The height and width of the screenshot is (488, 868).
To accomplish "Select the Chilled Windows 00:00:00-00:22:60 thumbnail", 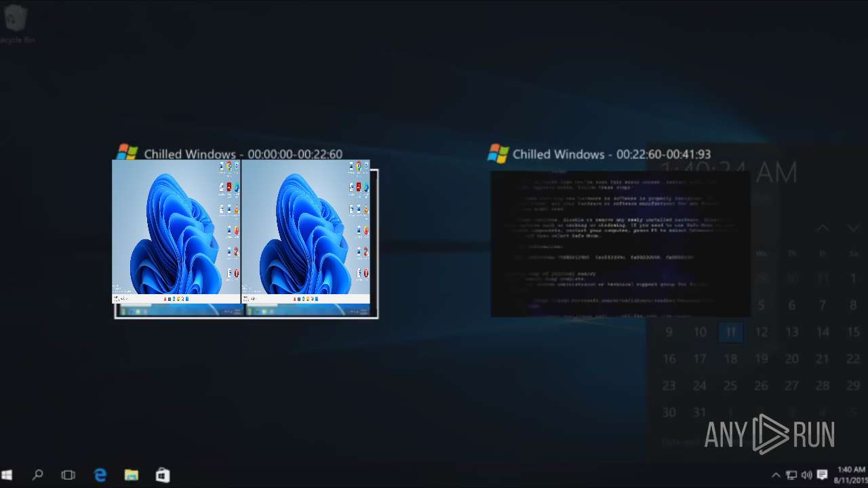I will [x=245, y=239].
